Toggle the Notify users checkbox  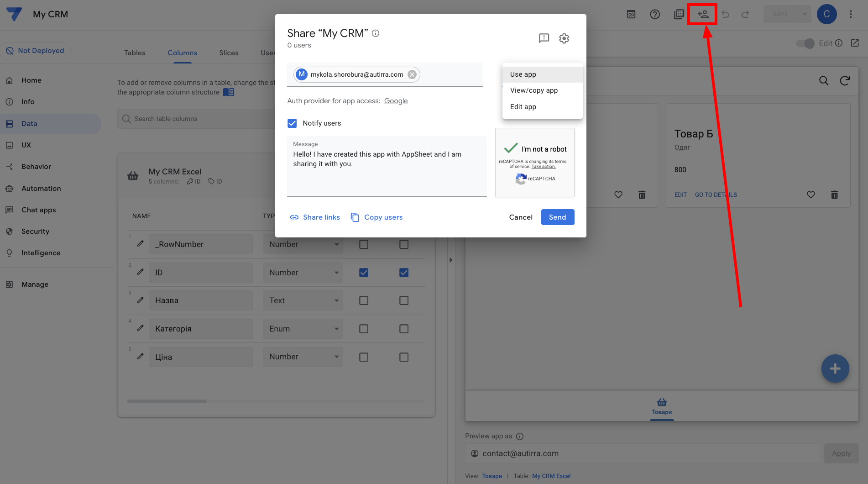(x=292, y=123)
